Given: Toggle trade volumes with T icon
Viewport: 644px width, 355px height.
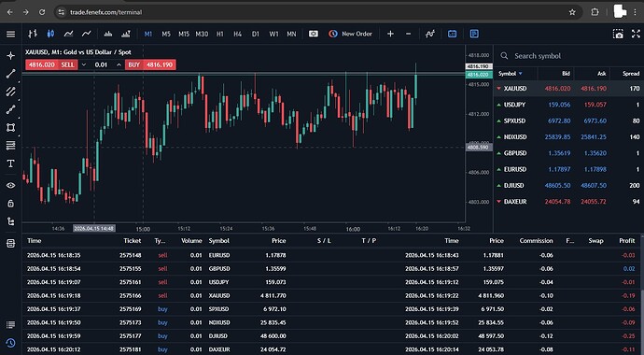Looking at the screenshot, I should (x=126, y=35).
